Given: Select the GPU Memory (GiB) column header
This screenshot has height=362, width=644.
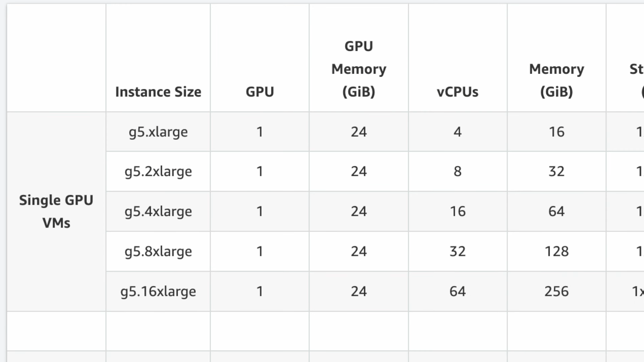Looking at the screenshot, I should click(x=359, y=69).
